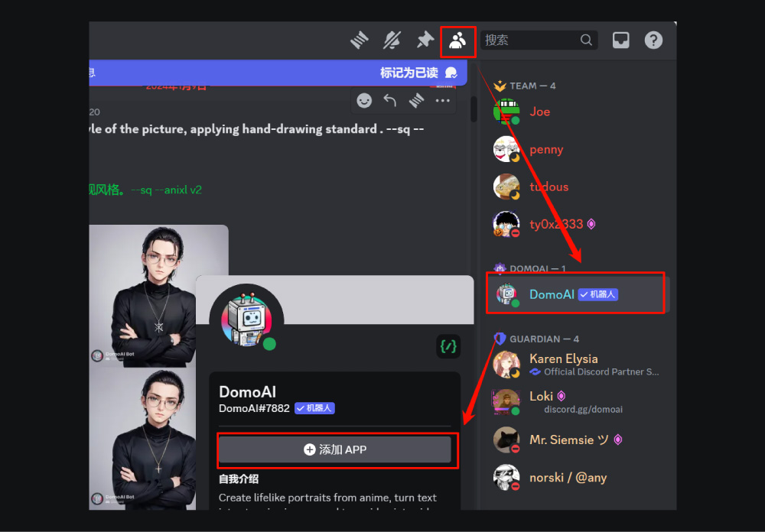Click the 添加 APP button
Image resolution: width=765 pixels, height=532 pixels.
tap(335, 449)
